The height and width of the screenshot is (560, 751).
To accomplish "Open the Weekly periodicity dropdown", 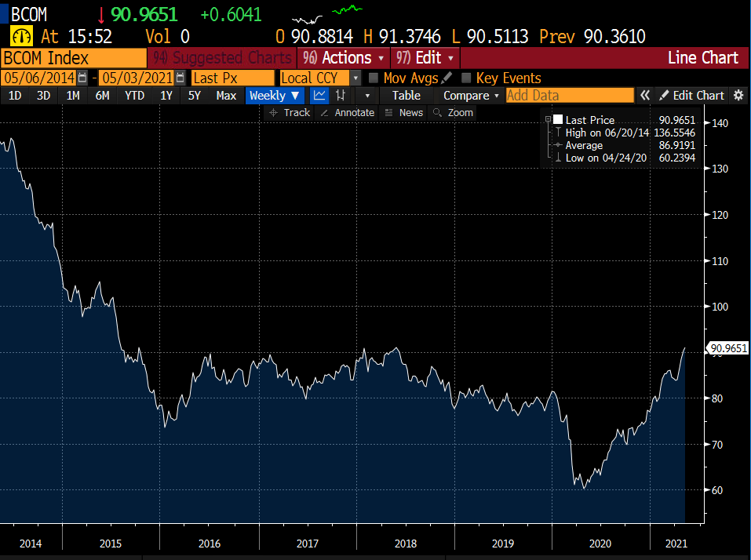I will [x=275, y=95].
